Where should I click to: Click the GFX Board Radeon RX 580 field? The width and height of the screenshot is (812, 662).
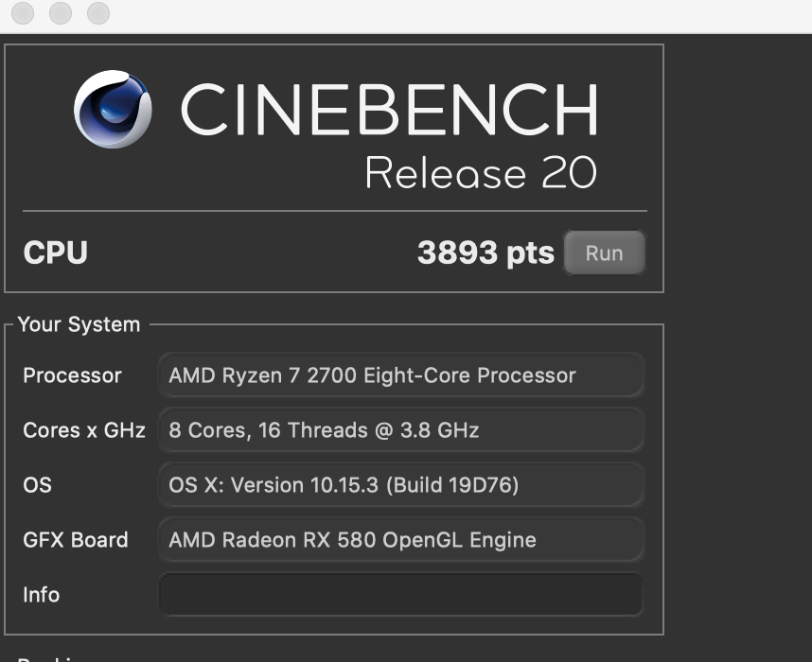401,540
